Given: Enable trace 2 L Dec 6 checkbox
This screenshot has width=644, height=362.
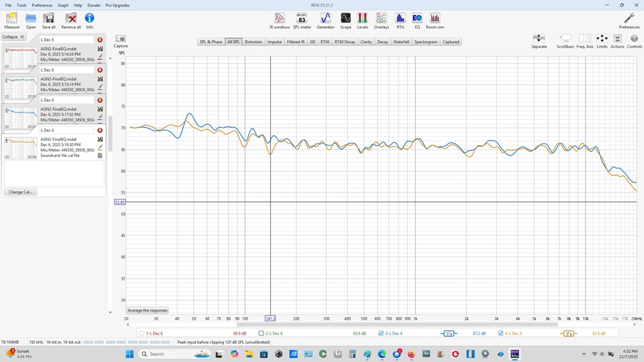Looking at the screenshot, I should [x=262, y=333].
